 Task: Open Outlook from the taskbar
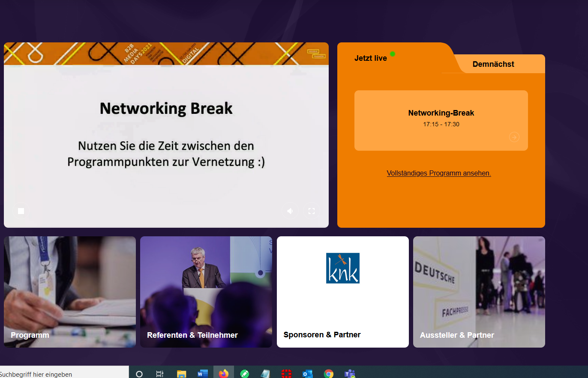307,374
